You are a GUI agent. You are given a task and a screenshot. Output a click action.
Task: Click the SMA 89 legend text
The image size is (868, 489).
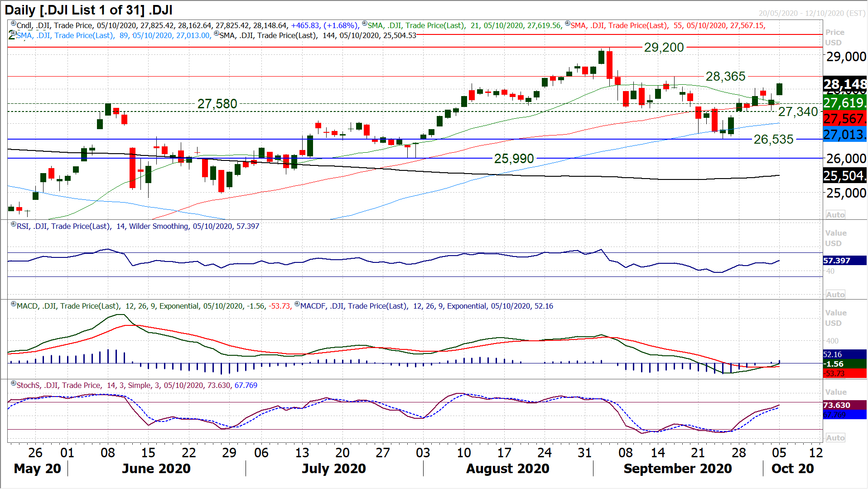[x=114, y=35]
